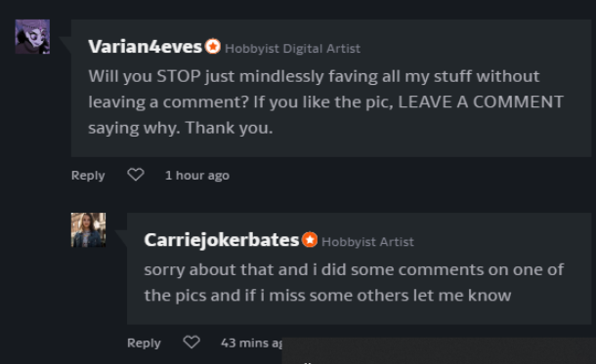Open the "1 hour ago" timestamp link

197,176
